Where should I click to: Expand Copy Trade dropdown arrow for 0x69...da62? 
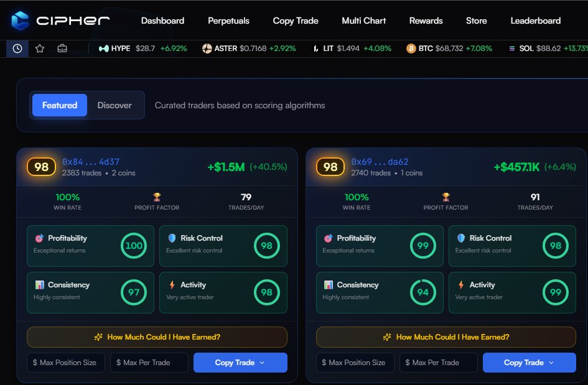point(551,363)
